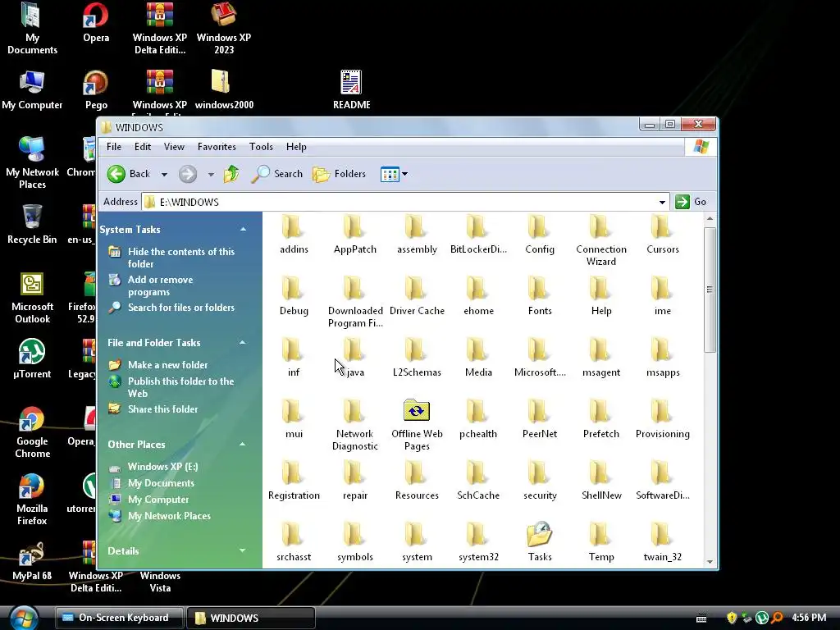The height and width of the screenshot is (630, 840).
Task: Toggle the Folders pane button
Action: tap(339, 174)
